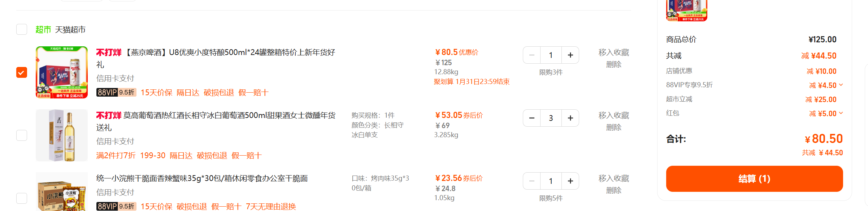Click the 88VIP 9.5折 badge under beer
The image size is (868, 211).
[x=116, y=92]
